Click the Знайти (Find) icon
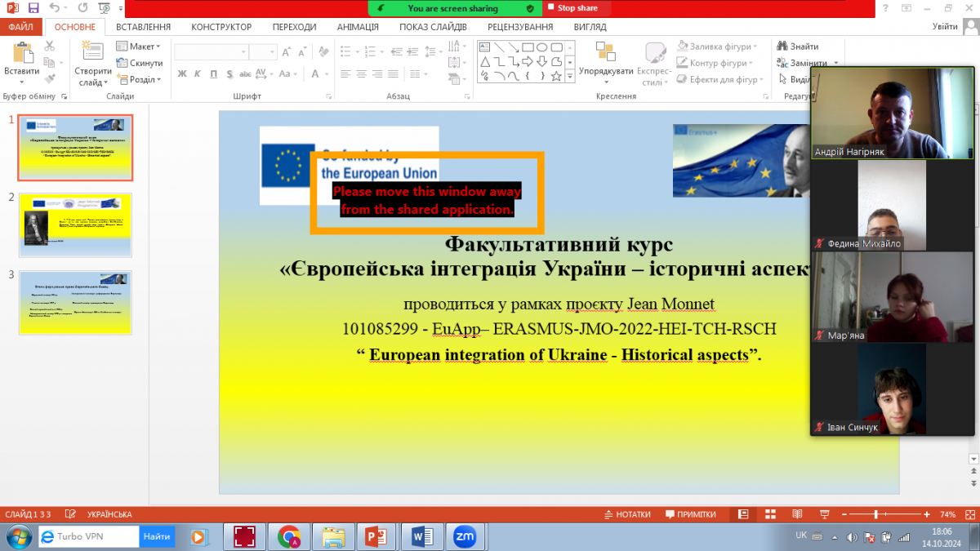980x551 pixels. pos(782,46)
